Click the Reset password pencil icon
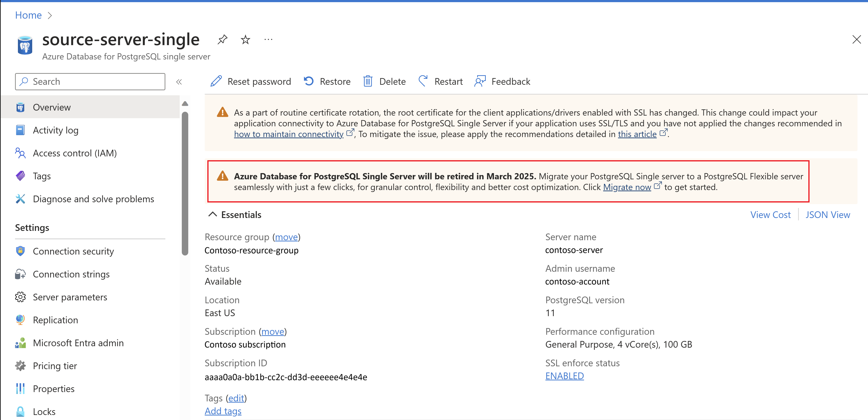The width and height of the screenshot is (868, 420). click(216, 81)
